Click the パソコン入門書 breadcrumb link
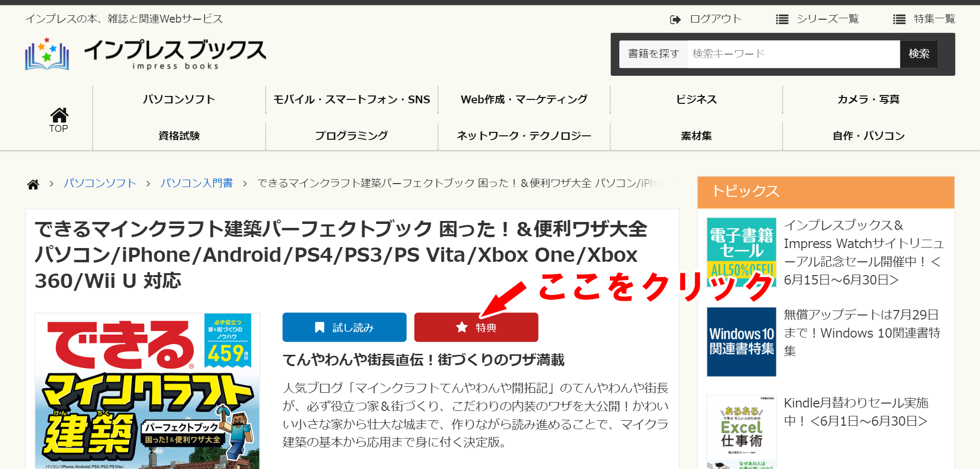The image size is (980, 469). click(x=196, y=183)
